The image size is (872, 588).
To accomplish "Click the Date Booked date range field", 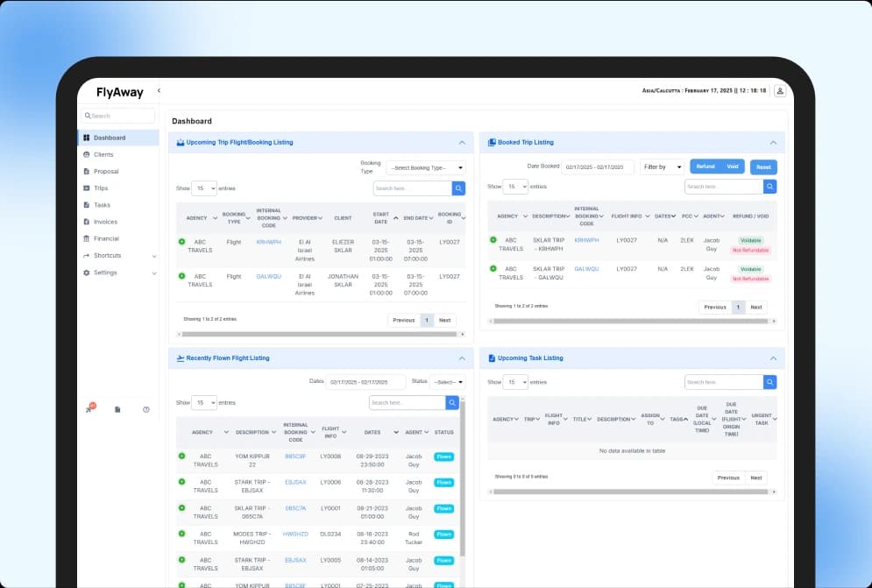I will [598, 166].
